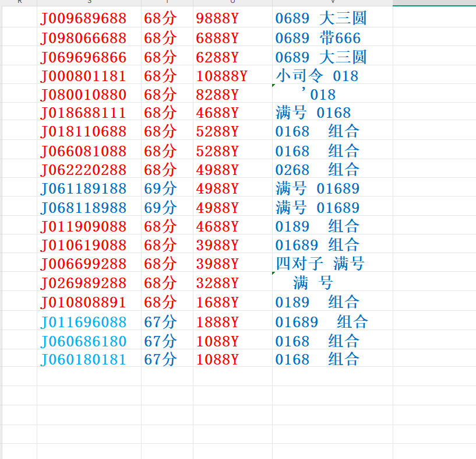Click note cell 小司令 018

pos(333,75)
